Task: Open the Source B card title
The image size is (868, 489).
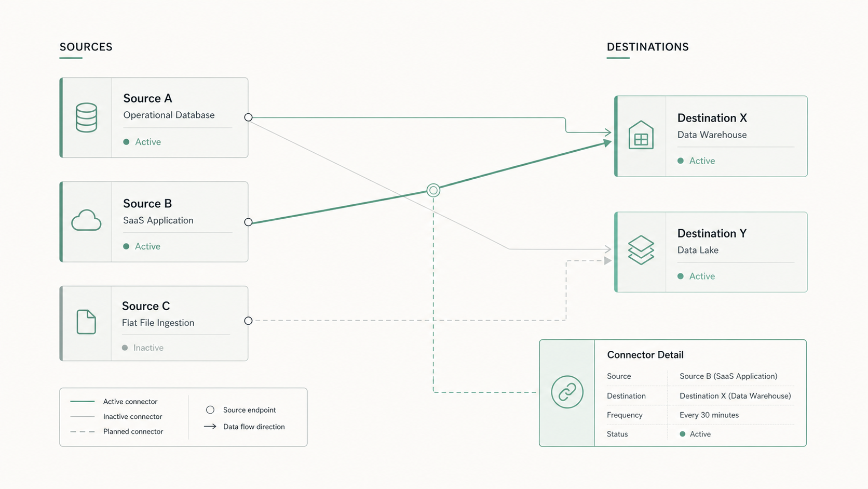Action: pos(147,203)
